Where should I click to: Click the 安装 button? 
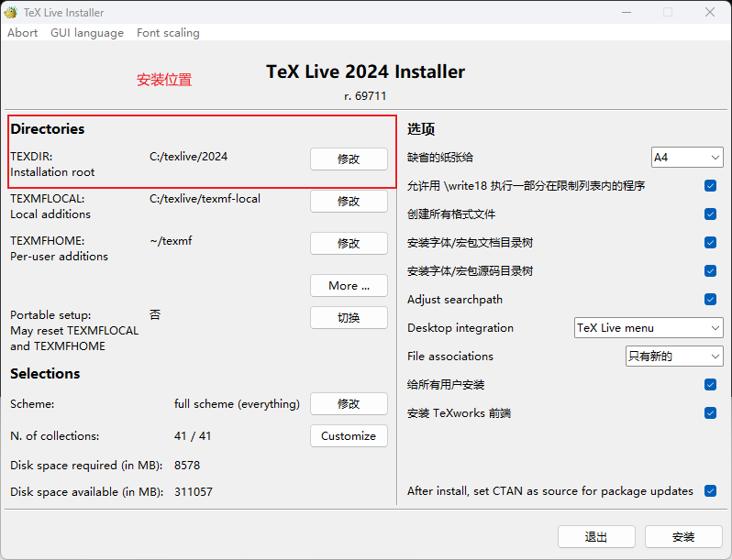pyautogui.click(x=683, y=537)
